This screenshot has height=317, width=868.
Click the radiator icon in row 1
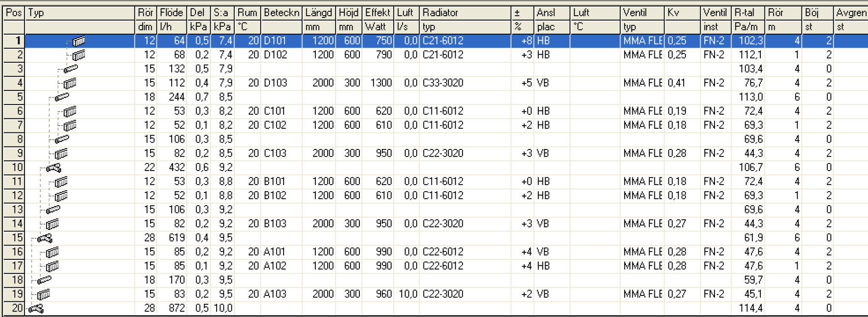click(79, 41)
